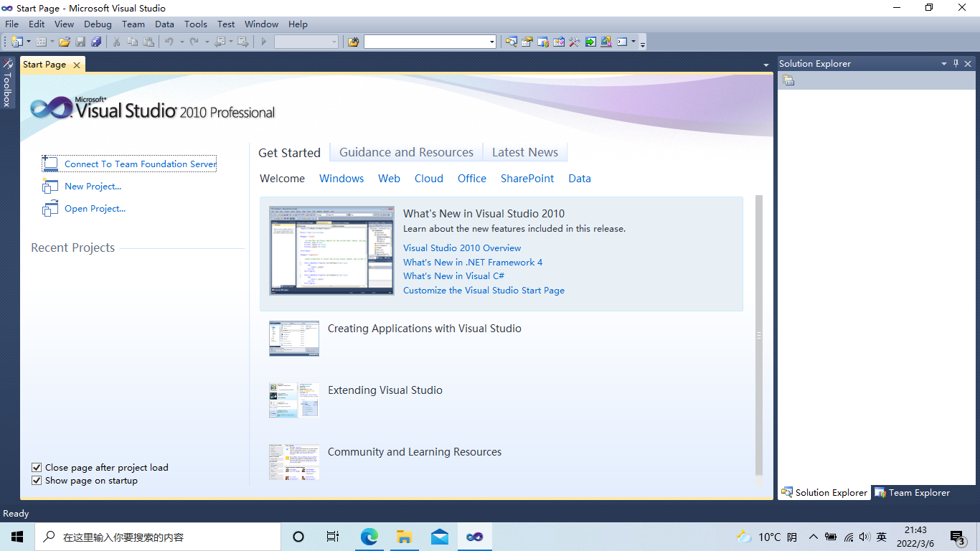Open Visual Studio 2010 Overview link
The height and width of the screenshot is (551, 980).
462,248
